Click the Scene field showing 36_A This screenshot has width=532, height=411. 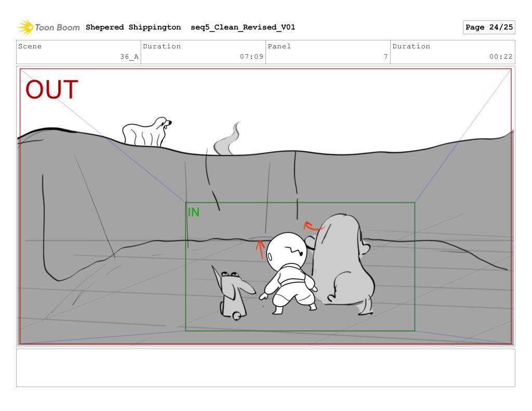tap(78, 52)
